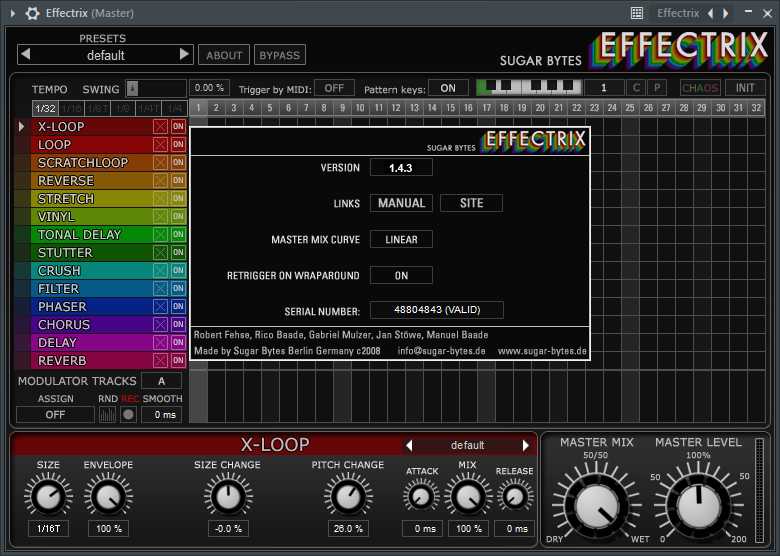This screenshot has height=556, width=780.
Task: Open the SITE link in About panel
Action: click(x=472, y=203)
